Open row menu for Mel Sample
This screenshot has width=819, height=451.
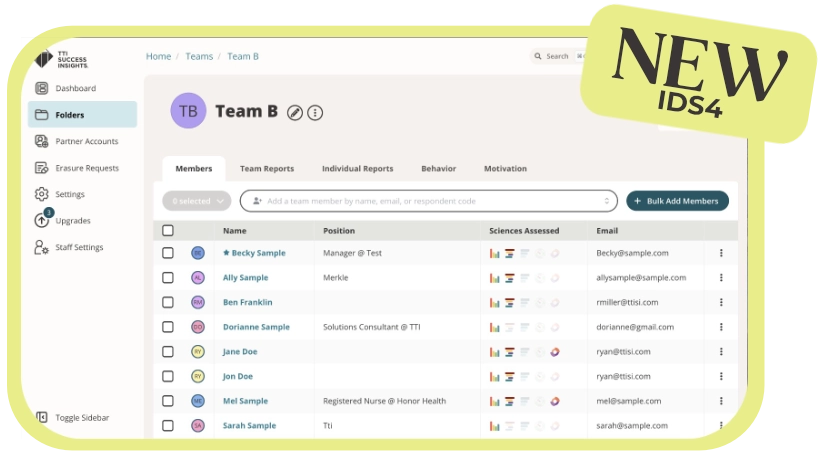[721, 401]
